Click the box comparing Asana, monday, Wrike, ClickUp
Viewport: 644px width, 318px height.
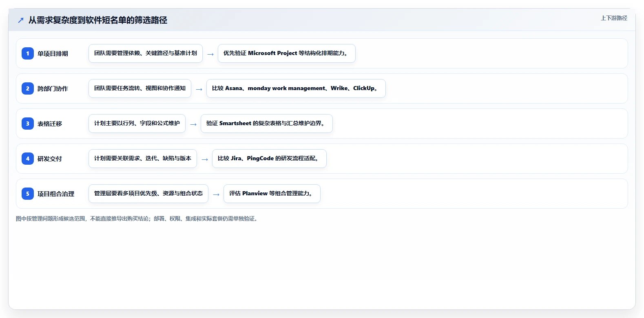tap(296, 88)
